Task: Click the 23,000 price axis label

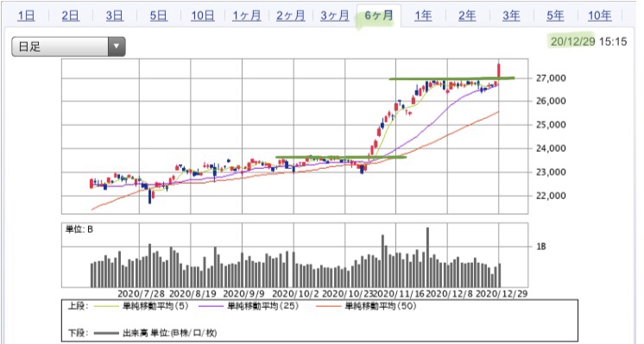Action: coord(551,172)
